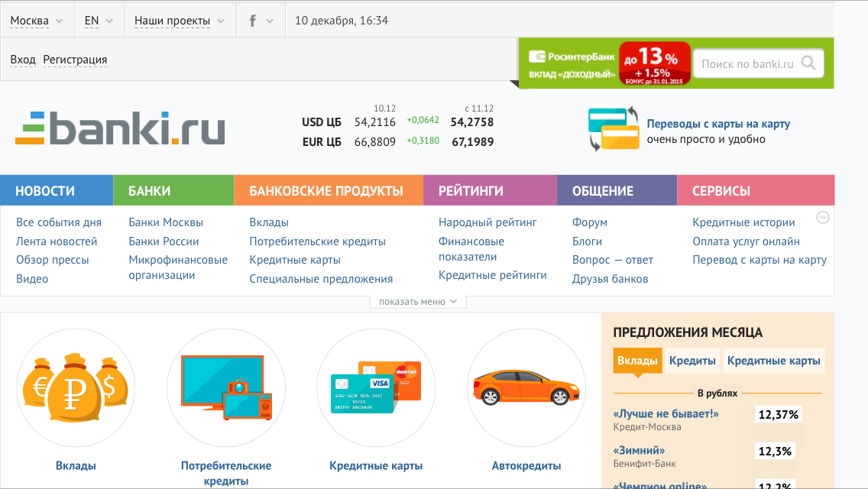Open Кредитные карты link in the products menu
868x489 pixels.
tap(294, 260)
